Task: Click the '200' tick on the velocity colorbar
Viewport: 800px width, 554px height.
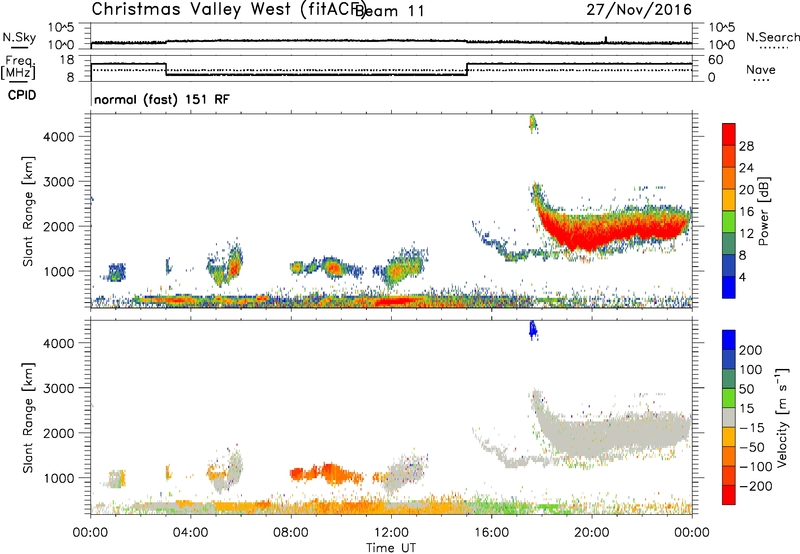Action: (x=751, y=350)
